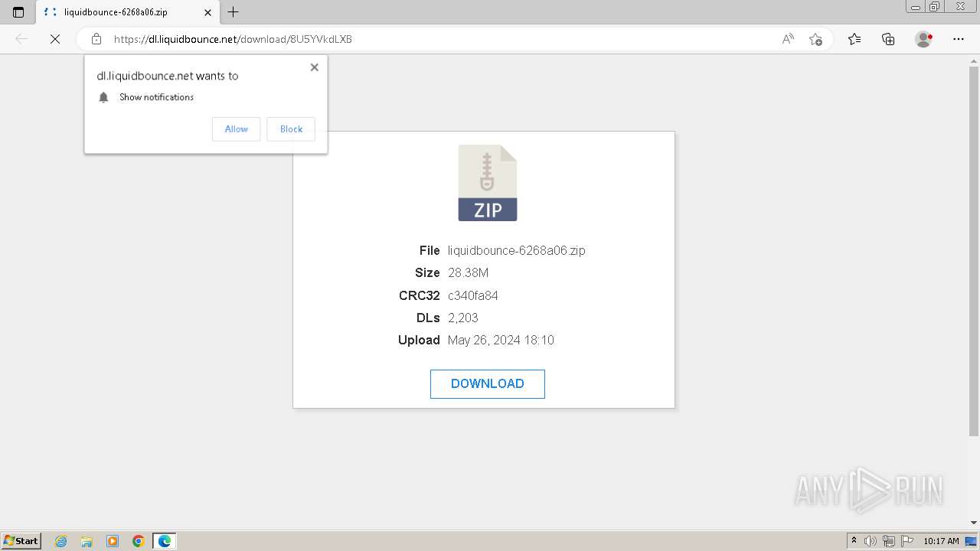
Task: Focus the address bar URL
Action: [x=233, y=39]
